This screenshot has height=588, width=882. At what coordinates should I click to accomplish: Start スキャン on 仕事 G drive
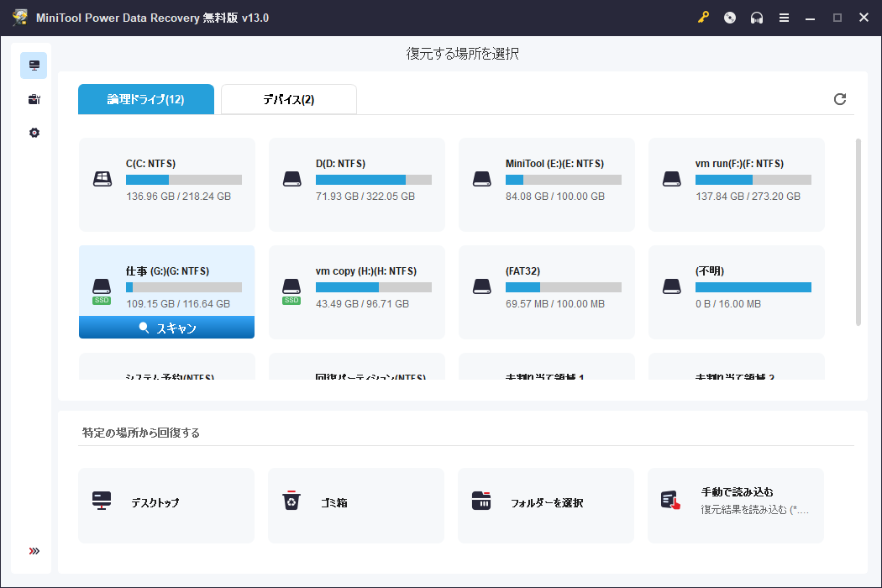166,328
